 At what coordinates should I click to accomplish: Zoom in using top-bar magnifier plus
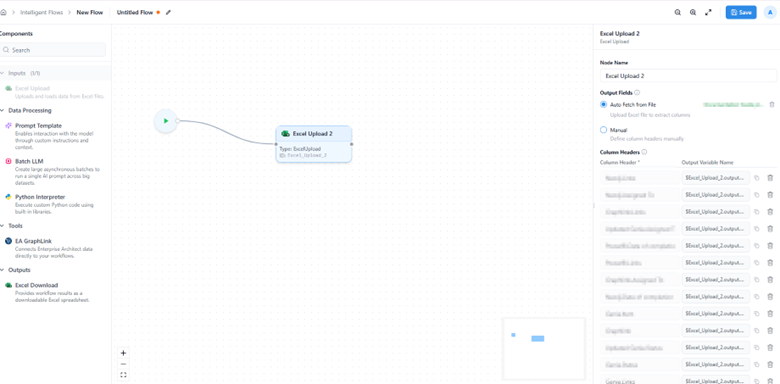click(693, 12)
